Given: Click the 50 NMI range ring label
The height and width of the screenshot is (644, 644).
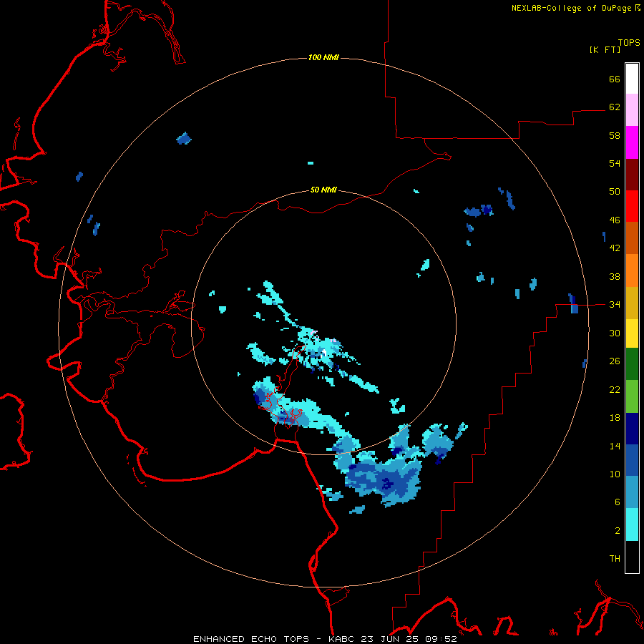Looking at the screenshot, I should click(323, 190).
